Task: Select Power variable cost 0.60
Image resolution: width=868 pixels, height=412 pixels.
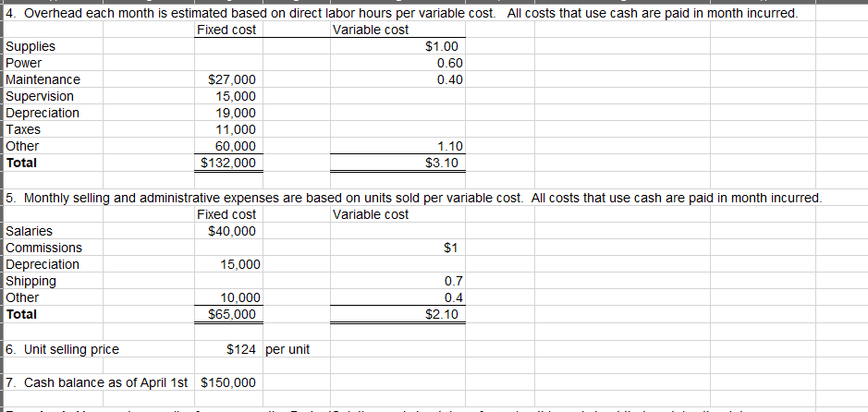Action: pyautogui.click(x=449, y=64)
